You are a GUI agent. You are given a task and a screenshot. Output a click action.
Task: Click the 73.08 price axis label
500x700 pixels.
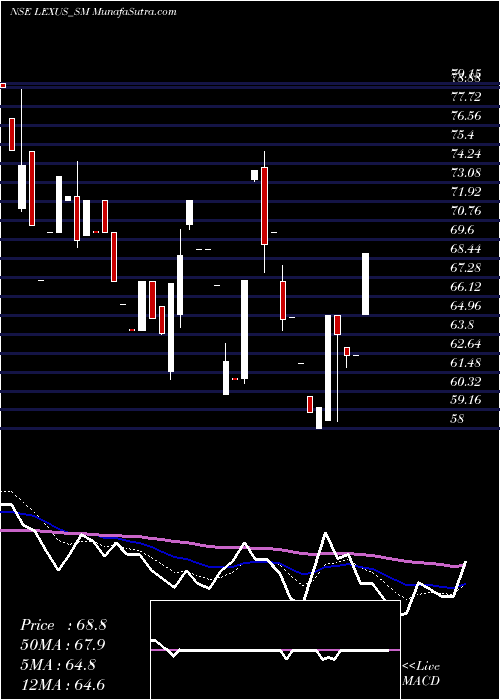point(466,173)
